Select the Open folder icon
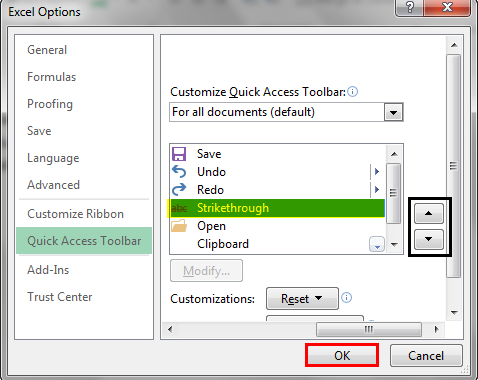Viewport: 478px width, 380px height. point(179,226)
